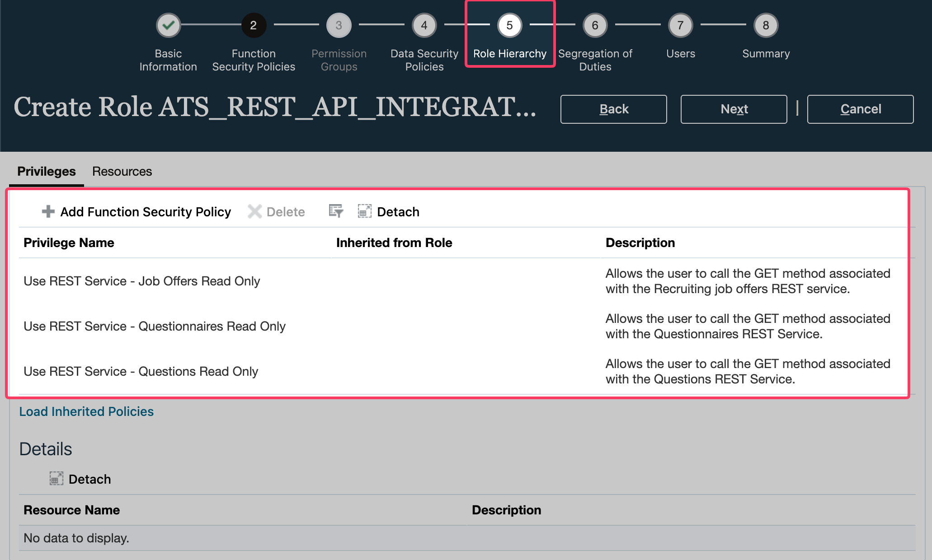
Task: Click Detach icon in Details section
Action: click(56, 478)
